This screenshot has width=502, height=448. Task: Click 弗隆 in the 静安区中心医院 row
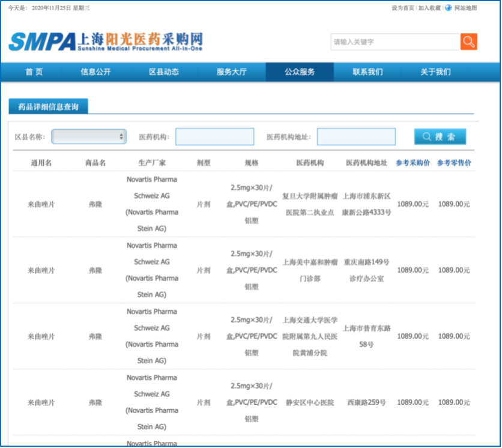point(95,402)
